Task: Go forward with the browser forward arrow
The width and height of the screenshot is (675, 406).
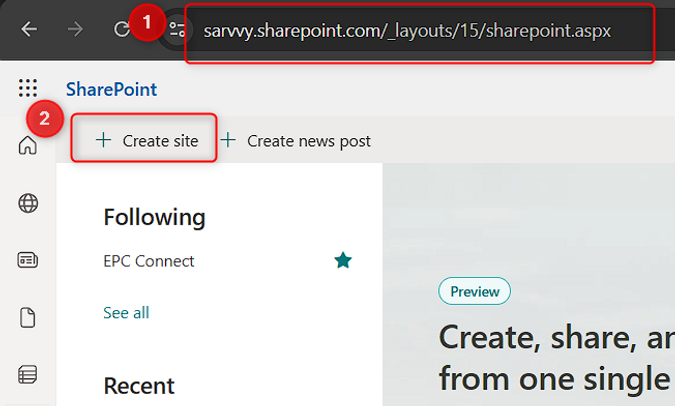Action: [x=75, y=29]
